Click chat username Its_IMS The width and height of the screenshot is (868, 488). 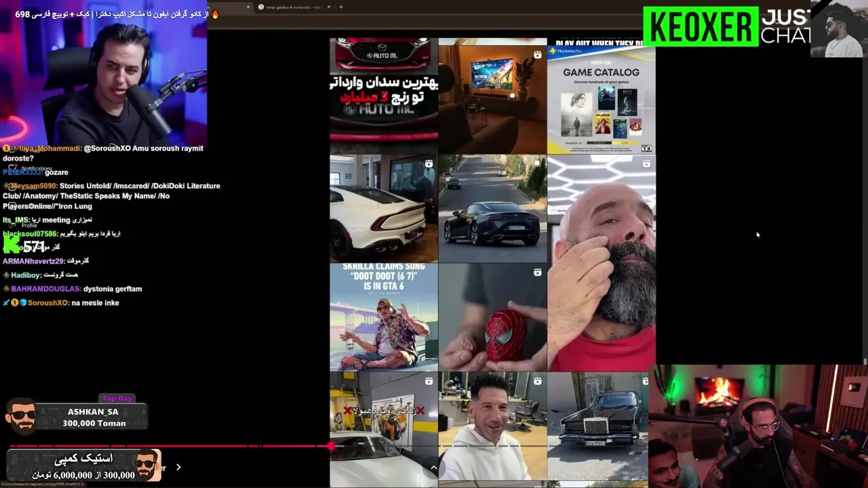[16, 220]
